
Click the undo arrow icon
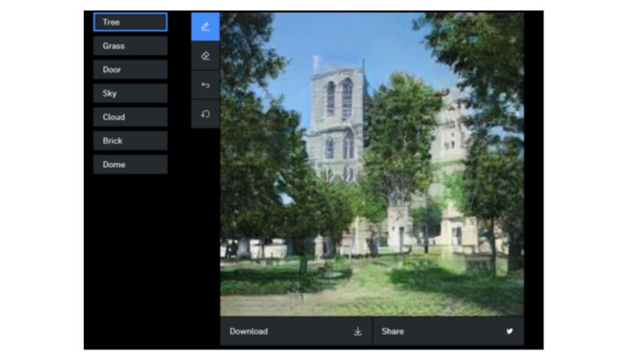coord(205,85)
